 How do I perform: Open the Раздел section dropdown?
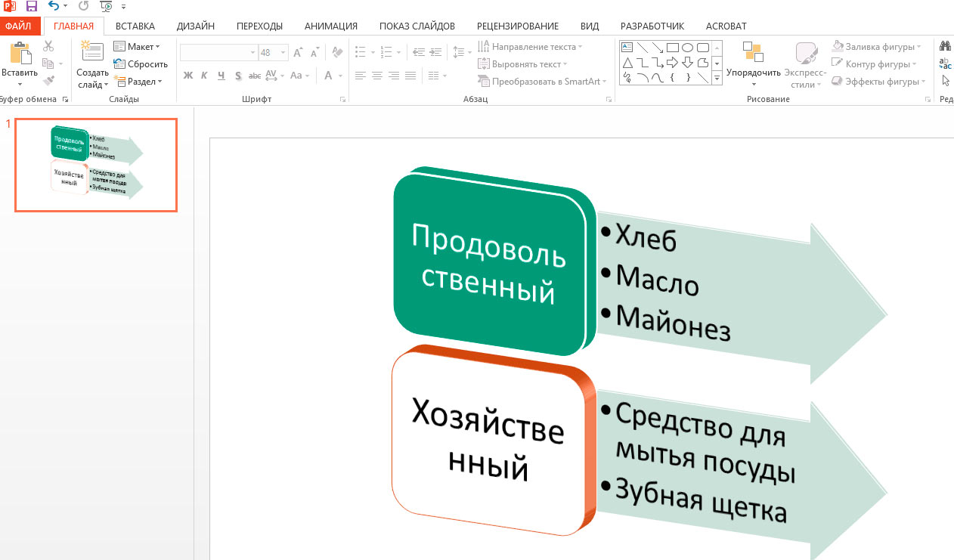[138, 81]
